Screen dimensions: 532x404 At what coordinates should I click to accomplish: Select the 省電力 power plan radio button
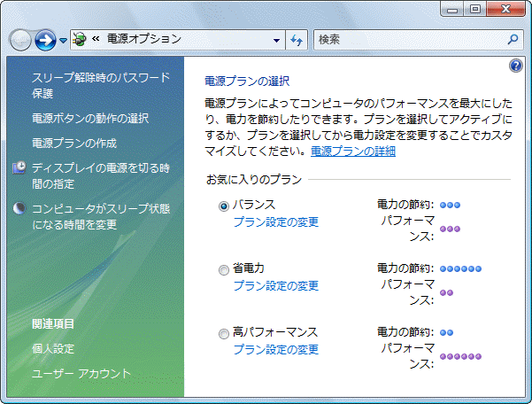click(x=224, y=270)
